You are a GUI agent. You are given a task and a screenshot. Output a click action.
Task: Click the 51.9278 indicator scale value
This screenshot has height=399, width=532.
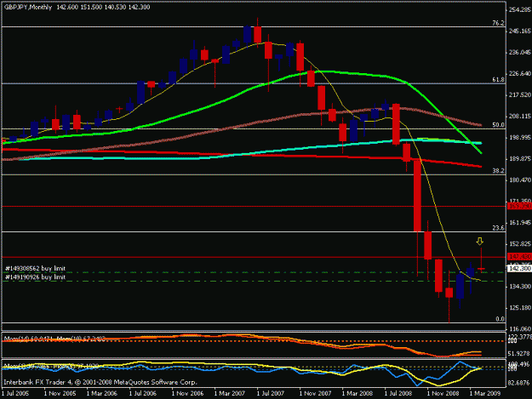pyautogui.click(x=519, y=354)
